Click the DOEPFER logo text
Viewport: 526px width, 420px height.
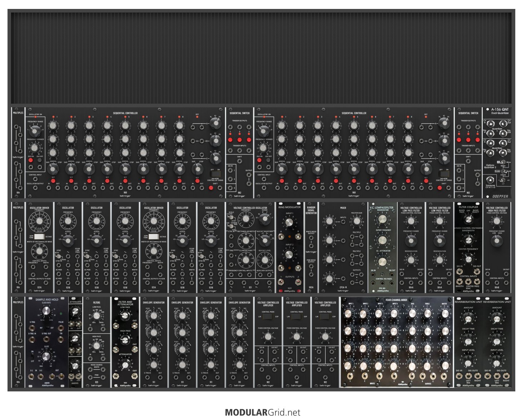point(500,196)
